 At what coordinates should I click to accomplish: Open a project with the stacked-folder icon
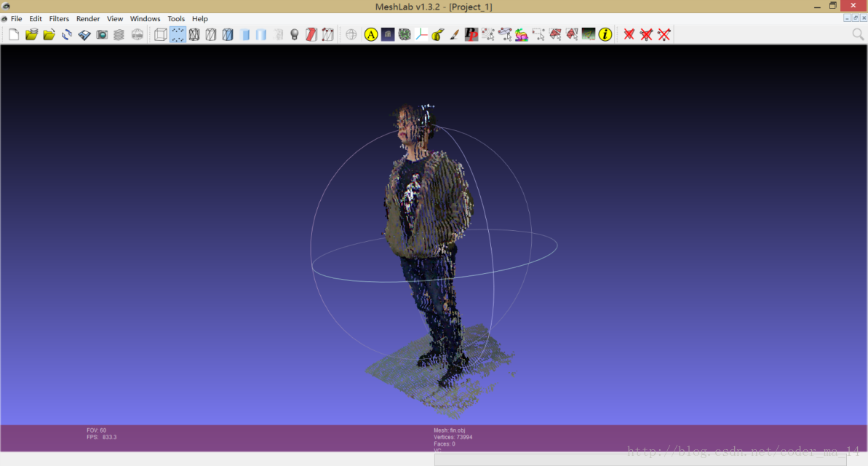[31, 35]
